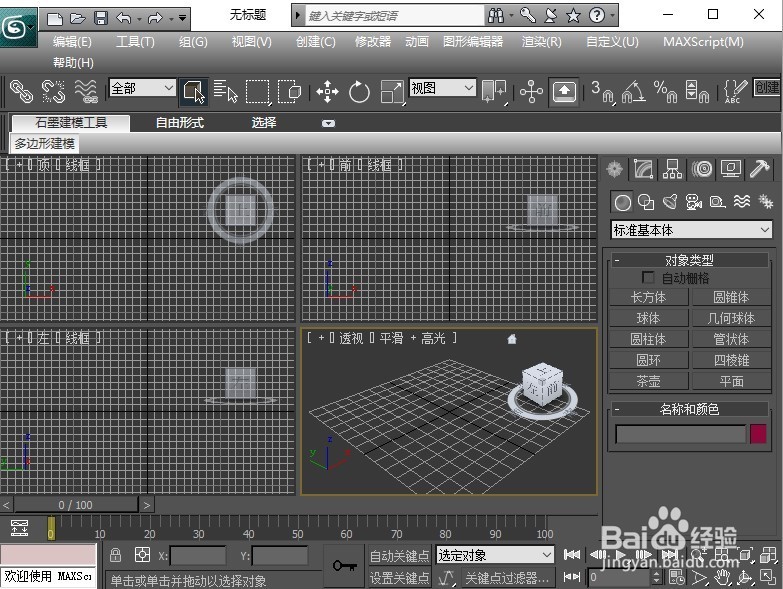Click Bind to Space Warp icon
This screenshot has height=589, width=783.
point(86,92)
